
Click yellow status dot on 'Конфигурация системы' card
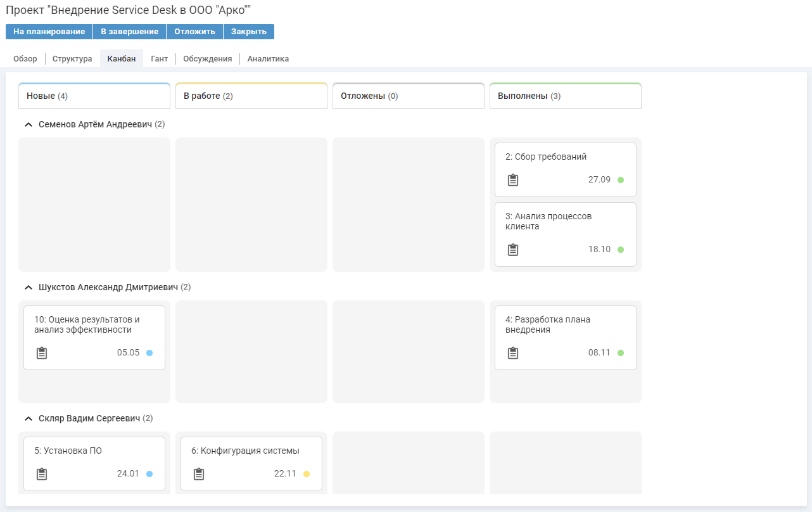(x=307, y=474)
